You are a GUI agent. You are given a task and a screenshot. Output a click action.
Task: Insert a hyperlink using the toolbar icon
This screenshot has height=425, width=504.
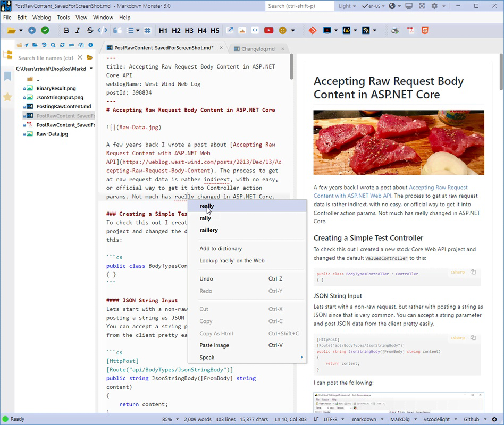229,30
